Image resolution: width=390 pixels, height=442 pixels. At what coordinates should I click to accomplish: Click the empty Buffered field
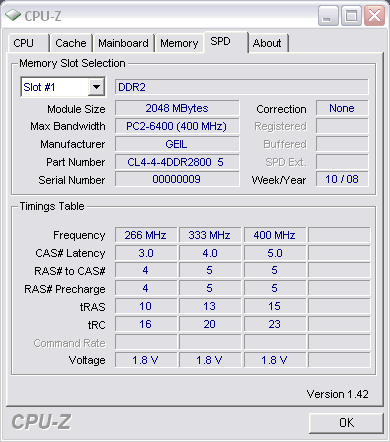click(x=342, y=144)
